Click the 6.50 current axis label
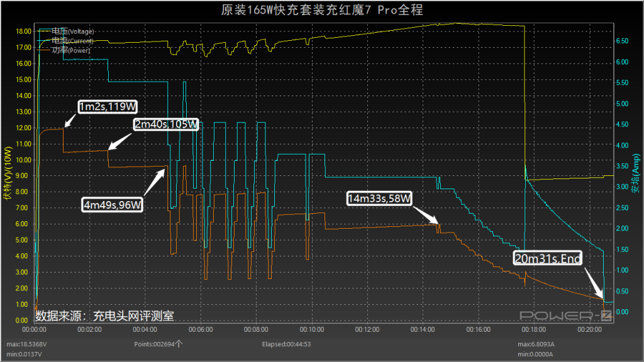The image size is (644, 362). (x=622, y=41)
